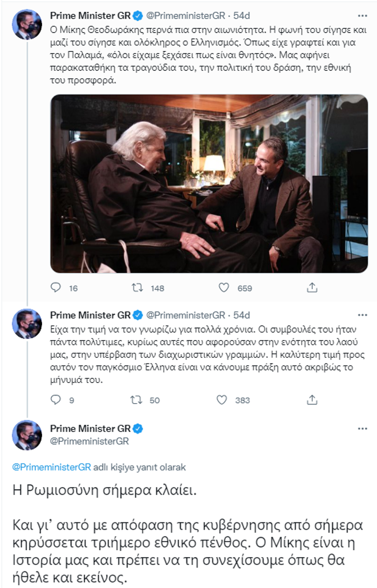This screenshot has height=588, width=377.
Task: Share the second tweet
Action: (x=312, y=400)
